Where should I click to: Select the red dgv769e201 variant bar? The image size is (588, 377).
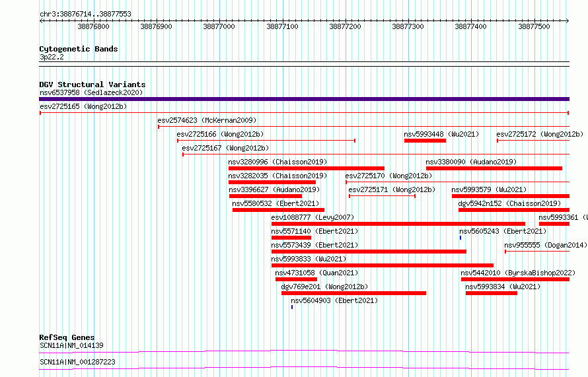pos(353,293)
